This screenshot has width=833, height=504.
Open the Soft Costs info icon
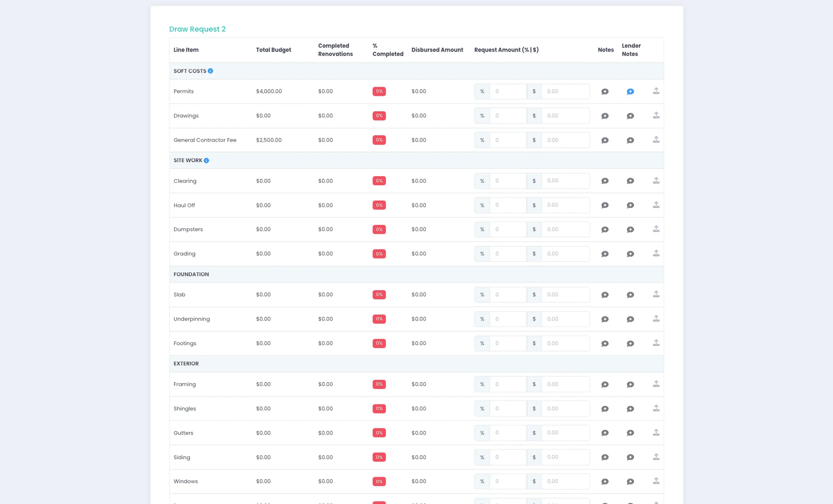210,71
